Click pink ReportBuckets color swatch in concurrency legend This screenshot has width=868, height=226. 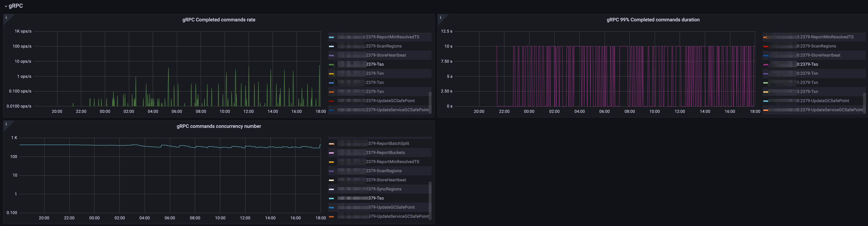(331, 153)
